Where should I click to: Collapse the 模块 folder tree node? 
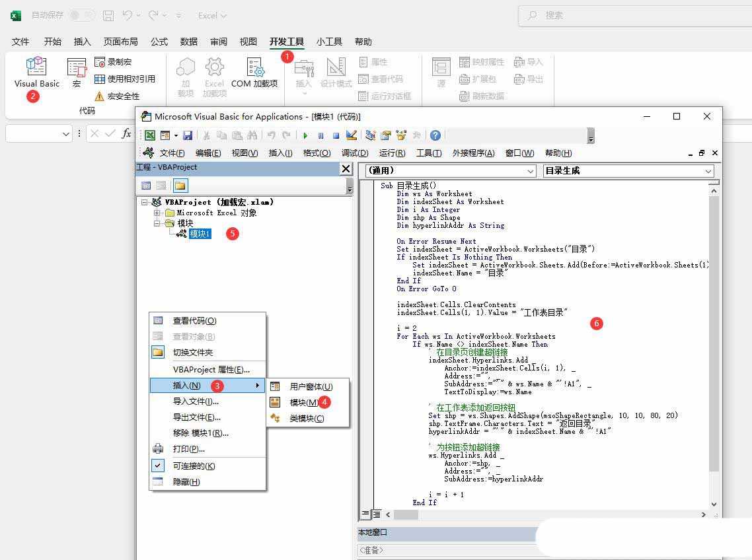pyautogui.click(x=158, y=223)
